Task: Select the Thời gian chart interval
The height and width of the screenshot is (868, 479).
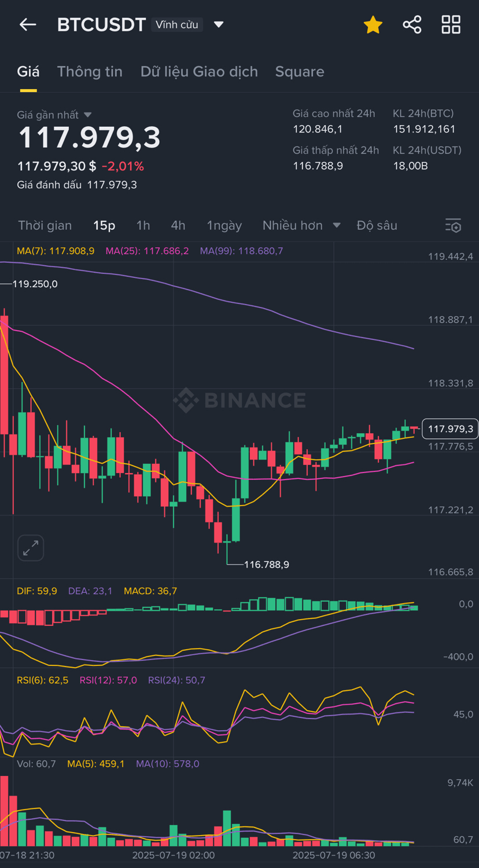Action: tap(45, 225)
